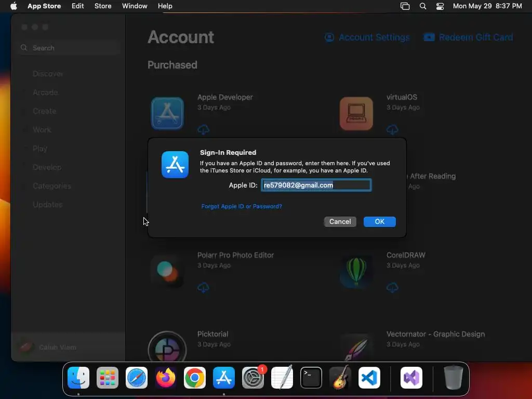Open Terminal from the Dock
The image size is (532, 399).
point(311,378)
